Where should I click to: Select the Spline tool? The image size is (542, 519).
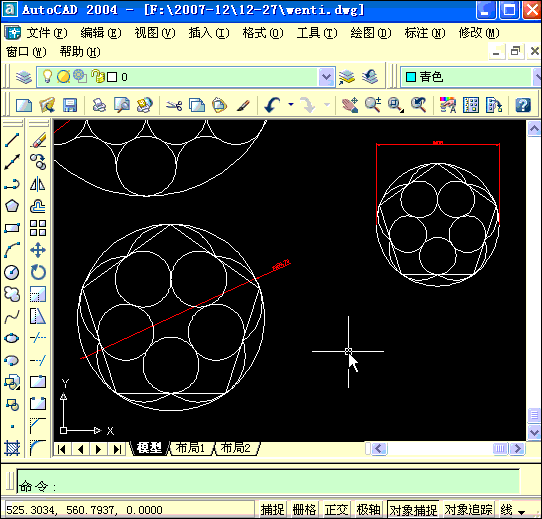pos(12,316)
